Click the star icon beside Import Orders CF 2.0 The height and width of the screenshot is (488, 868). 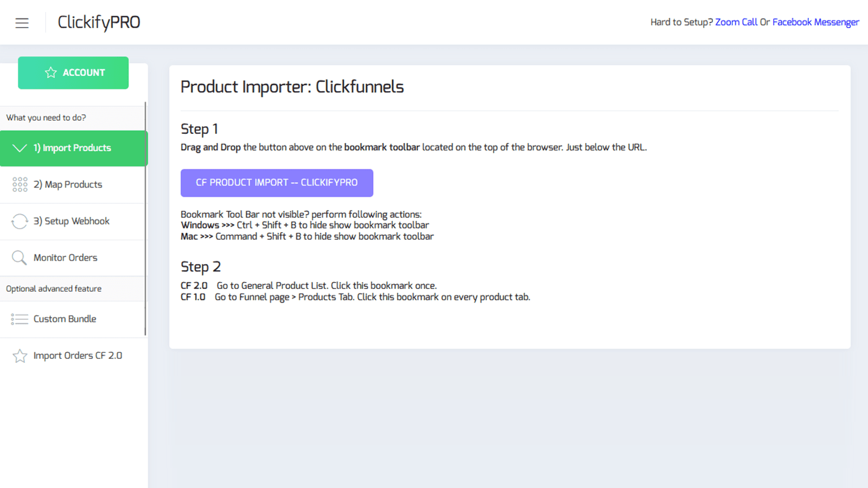tap(20, 355)
